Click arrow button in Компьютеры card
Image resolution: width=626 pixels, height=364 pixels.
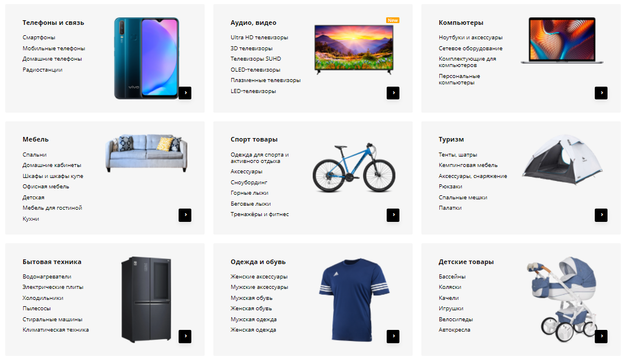pyautogui.click(x=601, y=93)
